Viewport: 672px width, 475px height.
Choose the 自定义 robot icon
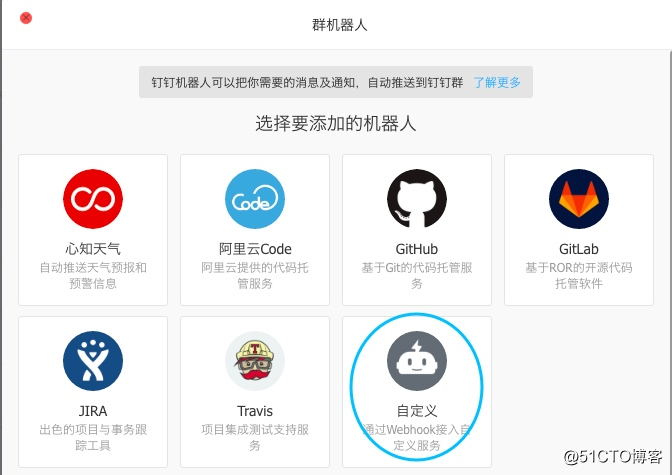(417, 361)
